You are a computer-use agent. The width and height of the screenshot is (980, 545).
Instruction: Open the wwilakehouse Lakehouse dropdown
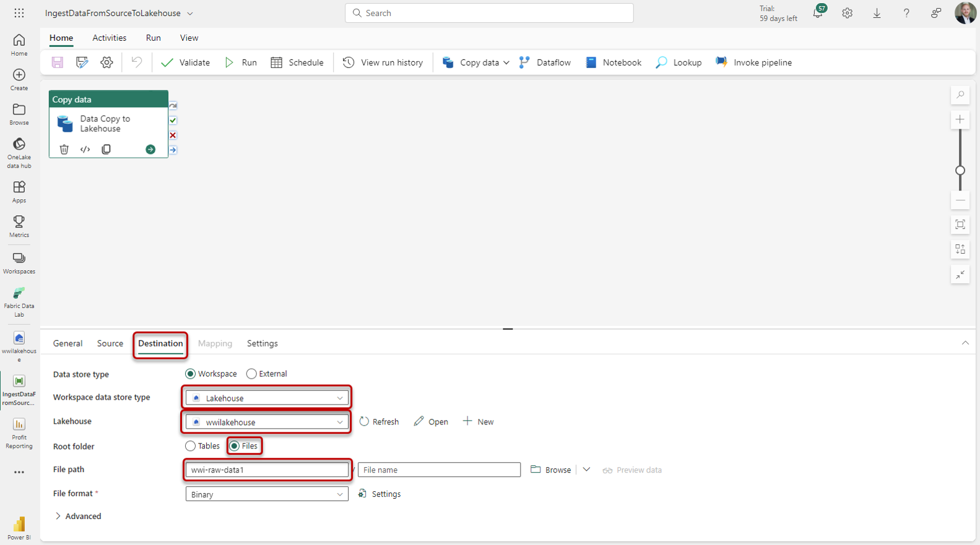click(x=267, y=422)
